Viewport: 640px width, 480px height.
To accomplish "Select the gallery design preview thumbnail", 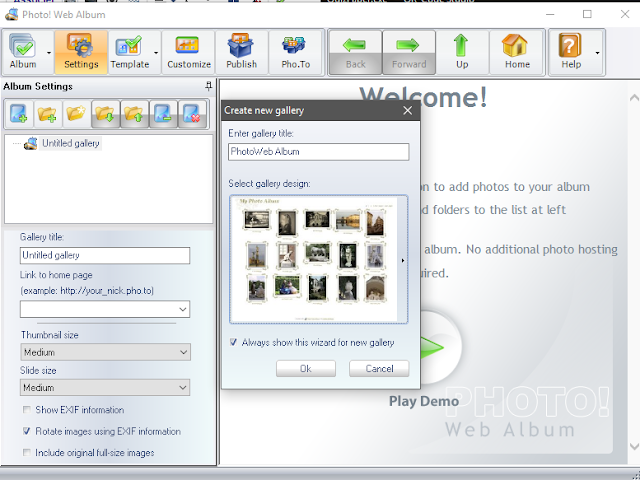I will [314, 260].
